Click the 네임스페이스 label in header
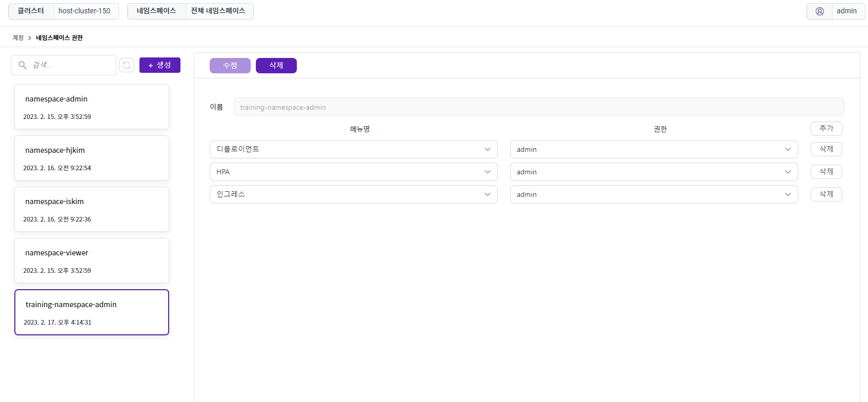The width and height of the screenshot is (868, 402). point(156,11)
